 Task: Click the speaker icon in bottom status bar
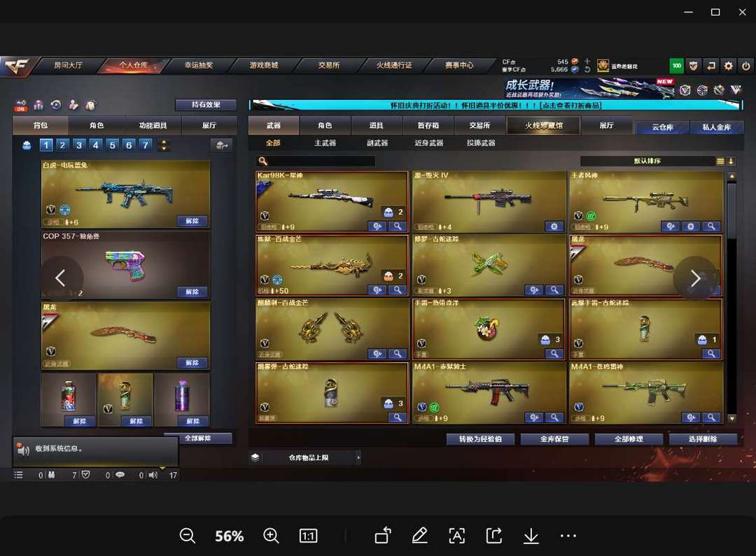[153, 475]
